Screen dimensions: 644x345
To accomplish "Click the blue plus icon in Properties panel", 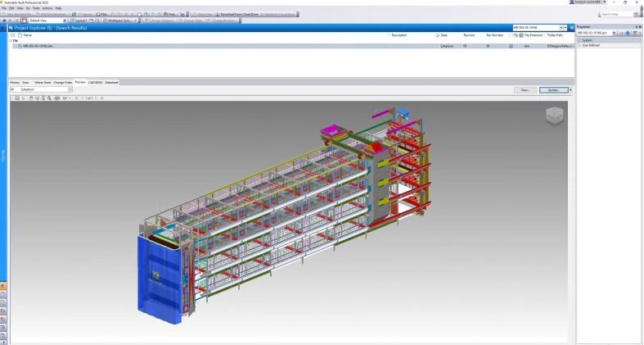I will click(627, 33).
